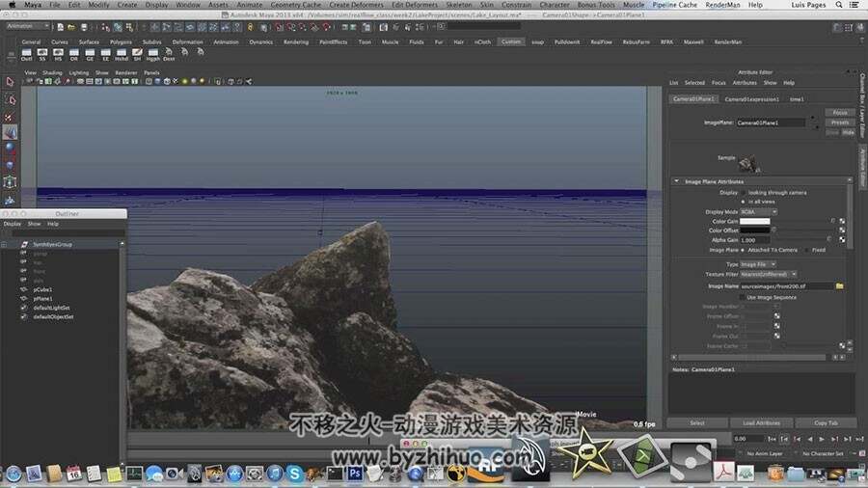Click the Focus button in Attribute Editor
868x488 pixels.
pos(840,112)
